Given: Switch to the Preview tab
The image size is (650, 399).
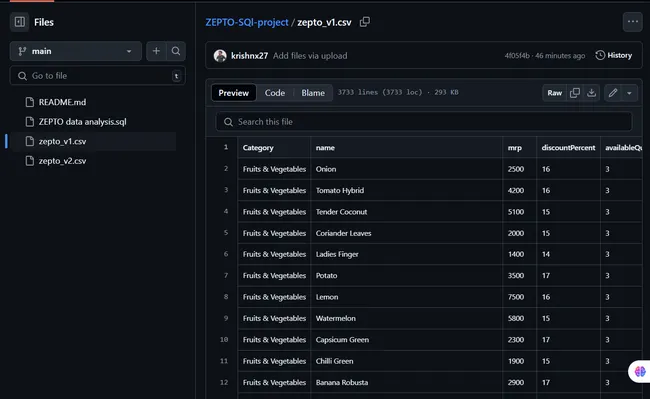Looking at the screenshot, I should point(233,93).
